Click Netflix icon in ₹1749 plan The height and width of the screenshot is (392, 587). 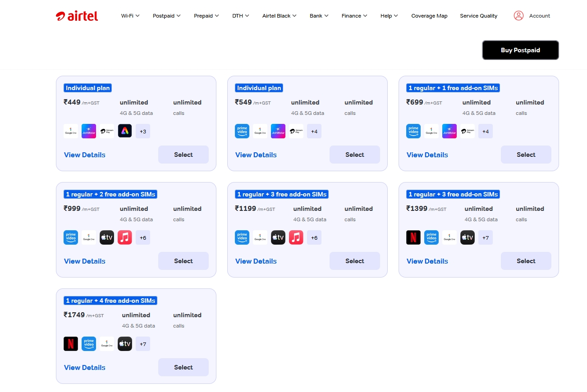pos(71,344)
